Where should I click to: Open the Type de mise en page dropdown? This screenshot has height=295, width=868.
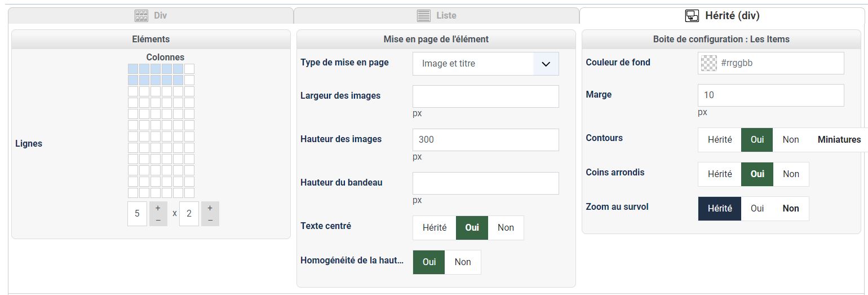[x=545, y=64]
